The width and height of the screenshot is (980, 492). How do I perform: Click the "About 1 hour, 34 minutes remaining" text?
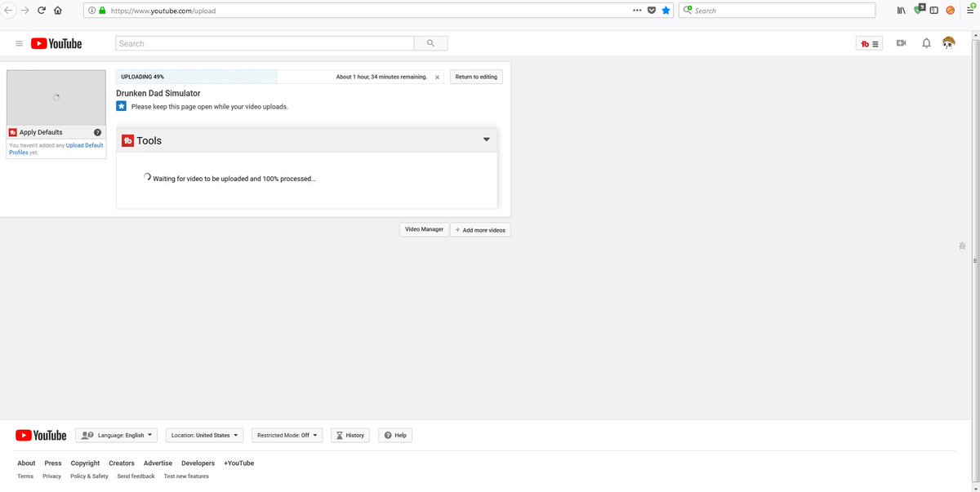(381, 77)
